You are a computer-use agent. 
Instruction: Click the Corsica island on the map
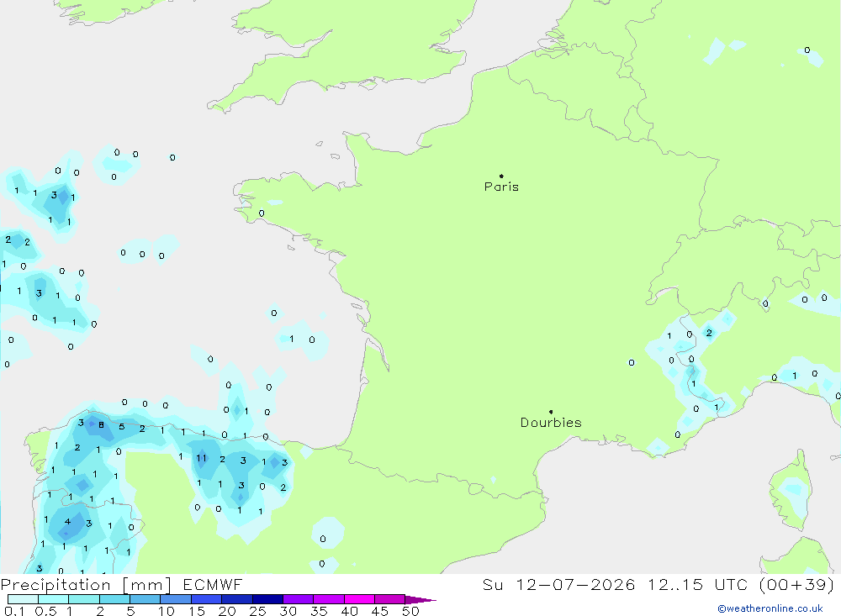(x=791, y=492)
